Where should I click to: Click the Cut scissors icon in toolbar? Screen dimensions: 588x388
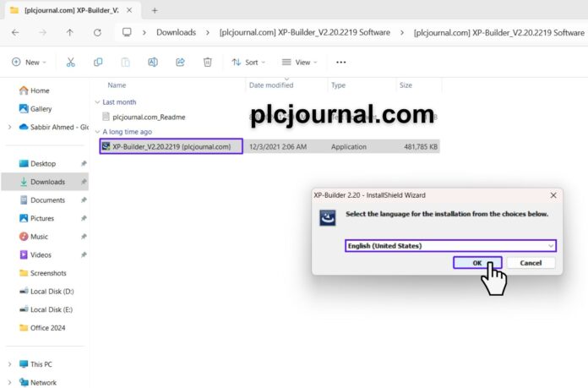[70, 63]
